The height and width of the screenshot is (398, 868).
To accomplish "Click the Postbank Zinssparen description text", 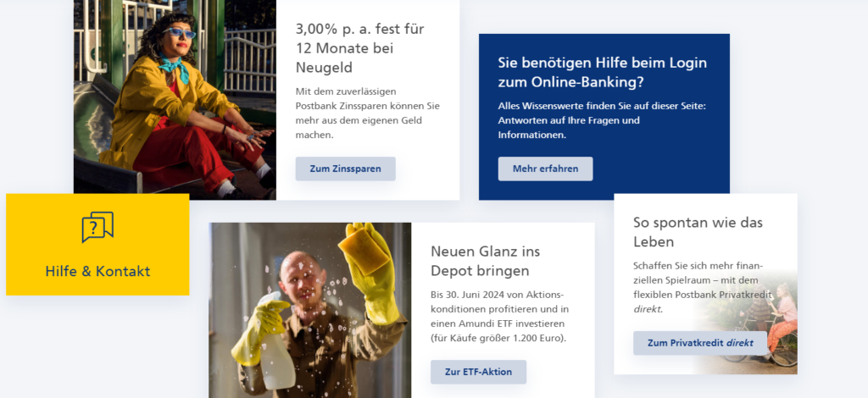I will 368,113.
